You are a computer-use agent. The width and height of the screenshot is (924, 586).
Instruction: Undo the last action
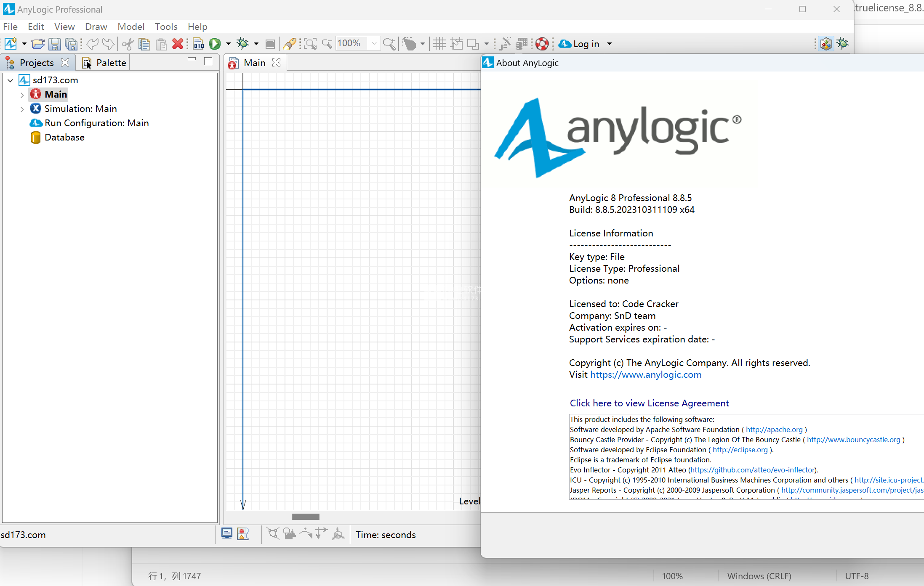[x=91, y=43]
